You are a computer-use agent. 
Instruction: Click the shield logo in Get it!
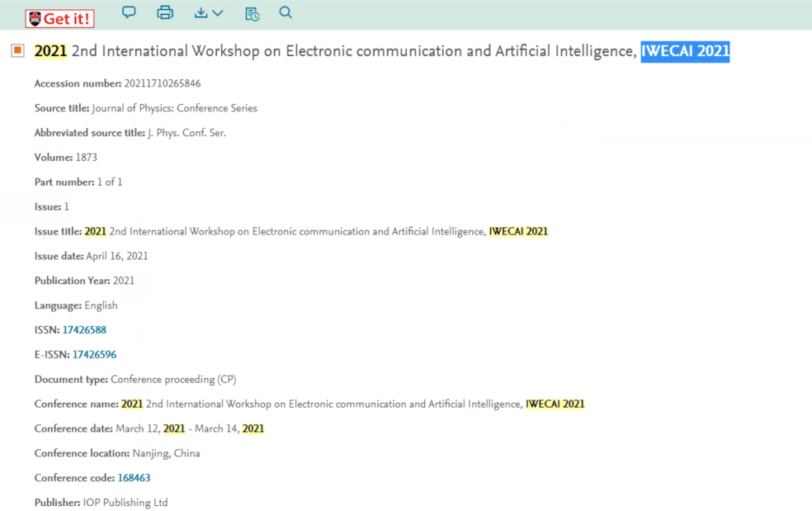tap(35, 19)
